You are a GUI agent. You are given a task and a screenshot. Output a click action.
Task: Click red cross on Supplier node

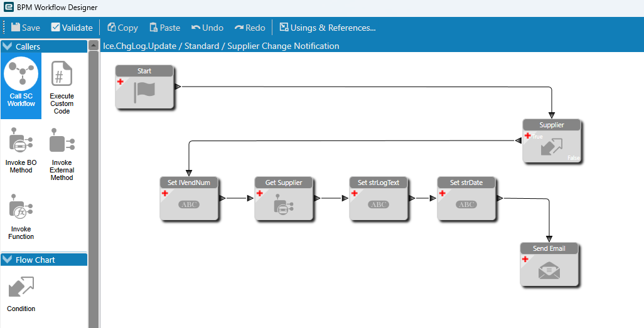pos(528,135)
